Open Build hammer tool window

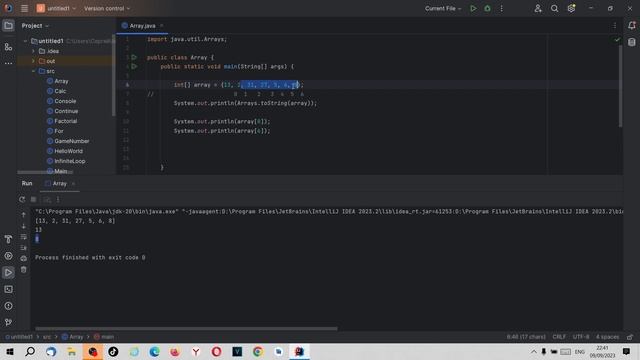coord(8,239)
